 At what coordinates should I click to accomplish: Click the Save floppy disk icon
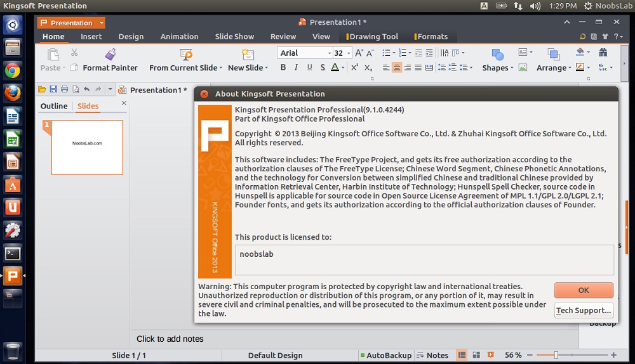53,89
